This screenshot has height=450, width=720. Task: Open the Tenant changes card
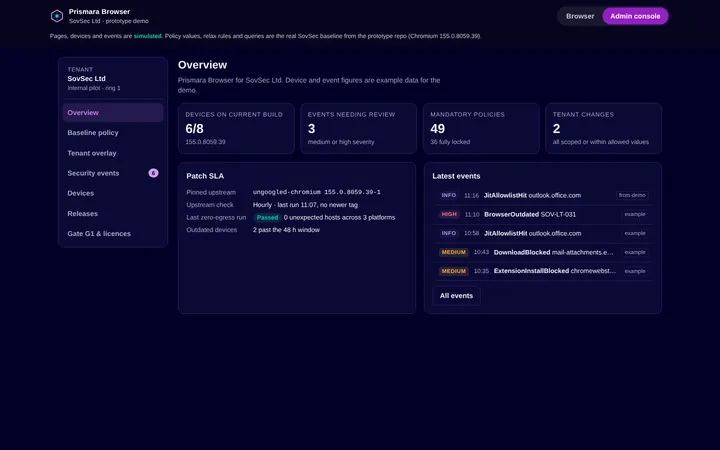[603, 128]
